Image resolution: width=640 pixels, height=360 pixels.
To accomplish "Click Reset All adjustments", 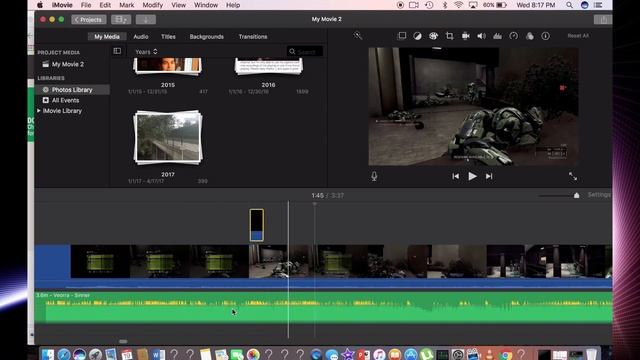I will point(578,36).
